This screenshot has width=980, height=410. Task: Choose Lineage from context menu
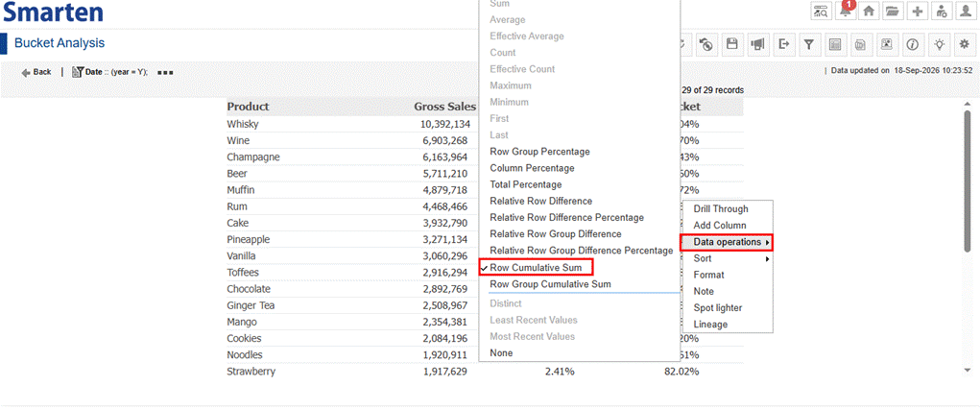coord(710,325)
